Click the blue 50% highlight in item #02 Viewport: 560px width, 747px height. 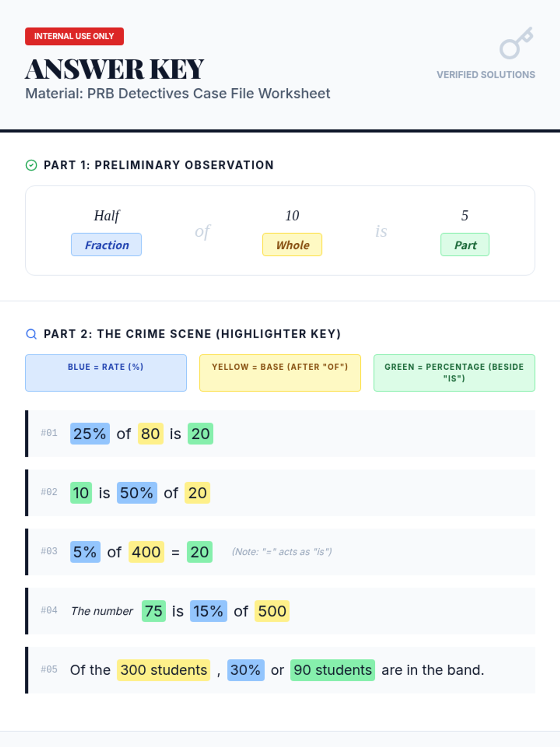[x=137, y=493]
